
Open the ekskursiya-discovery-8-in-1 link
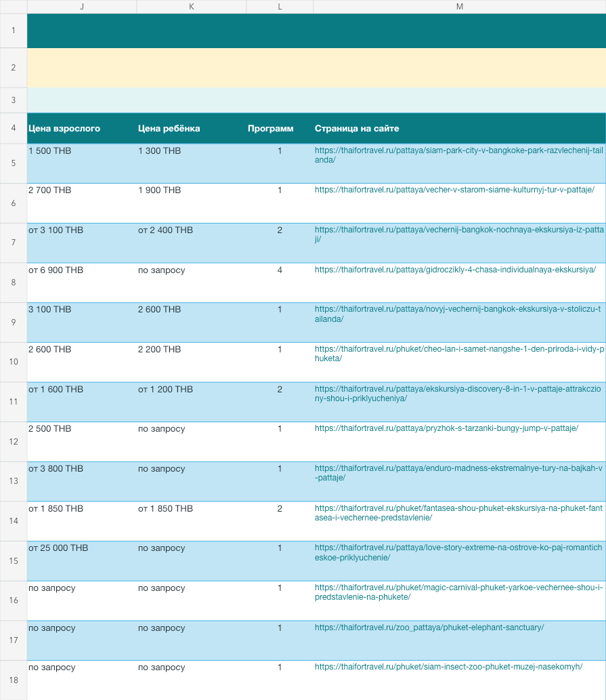[x=458, y=394]
